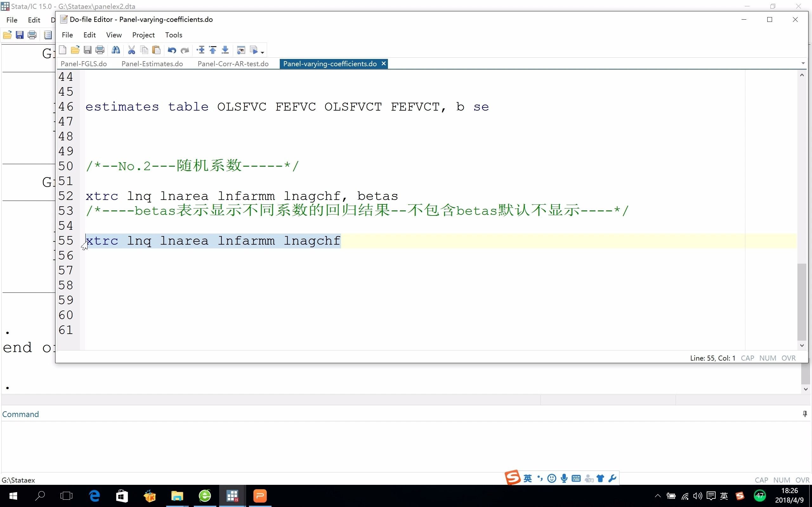The height and width of the screenshot is (507, 812).
Task: Switch to the Panel-FGLS.do tab
Action: click(x=83, y=64)
